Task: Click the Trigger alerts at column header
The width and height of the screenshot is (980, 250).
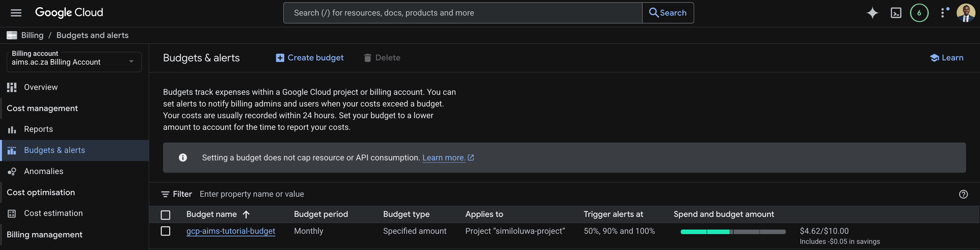Action: click(613, 215)
